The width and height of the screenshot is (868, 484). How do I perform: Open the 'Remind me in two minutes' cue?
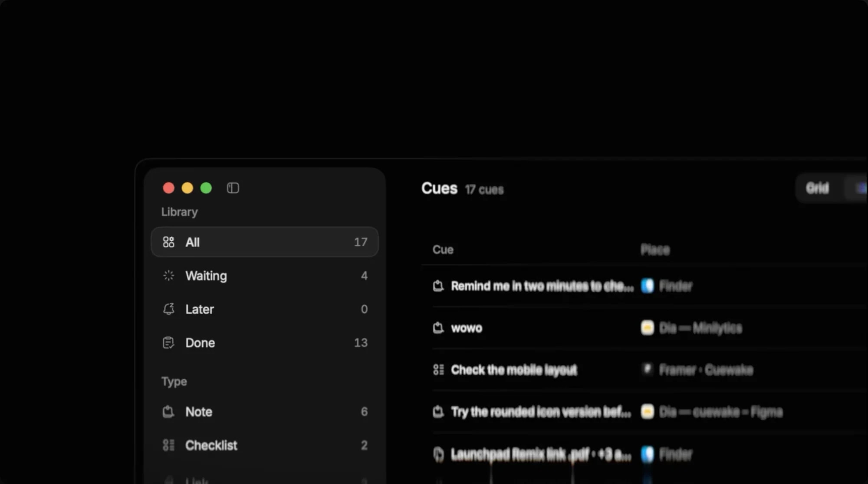coord(542,286)
